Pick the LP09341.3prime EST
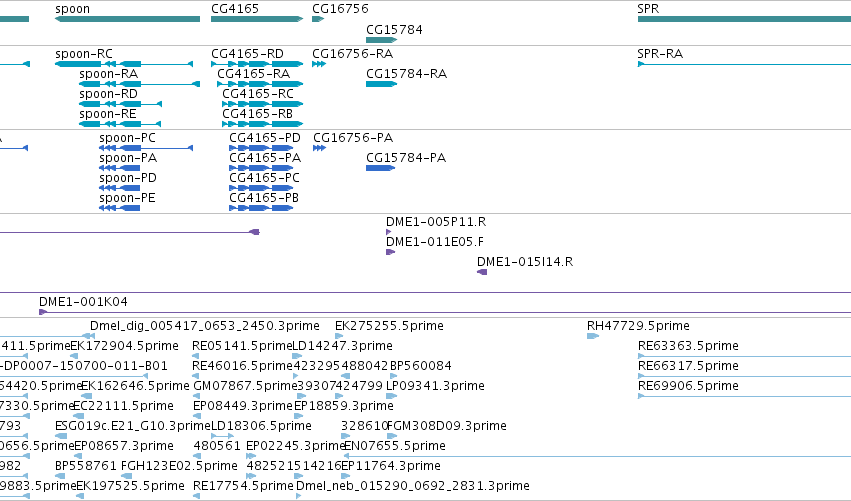The height and width of the screenshot is (501, 851). (435, 386)
